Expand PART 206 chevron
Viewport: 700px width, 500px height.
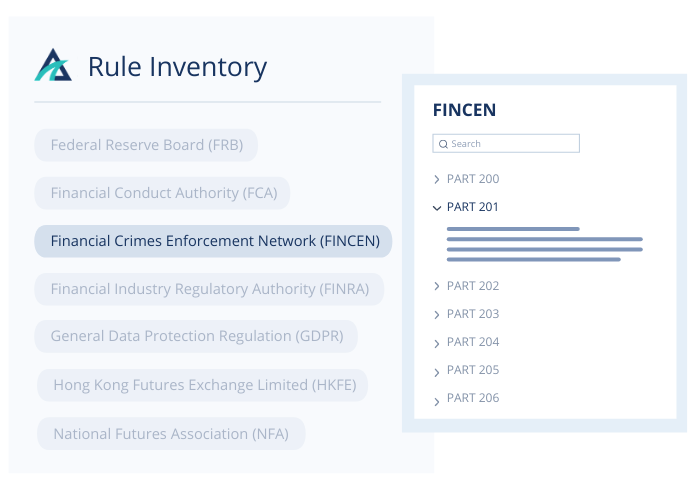coord(437,402)
